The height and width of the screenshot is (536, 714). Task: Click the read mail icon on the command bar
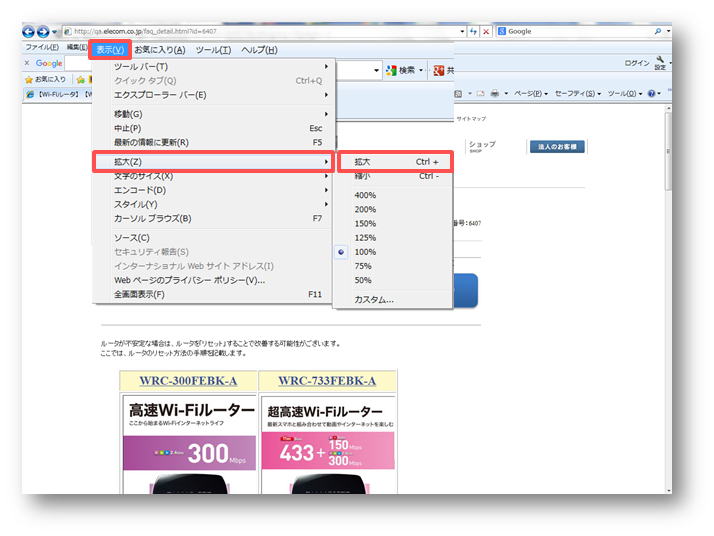(x=480, y=93)
